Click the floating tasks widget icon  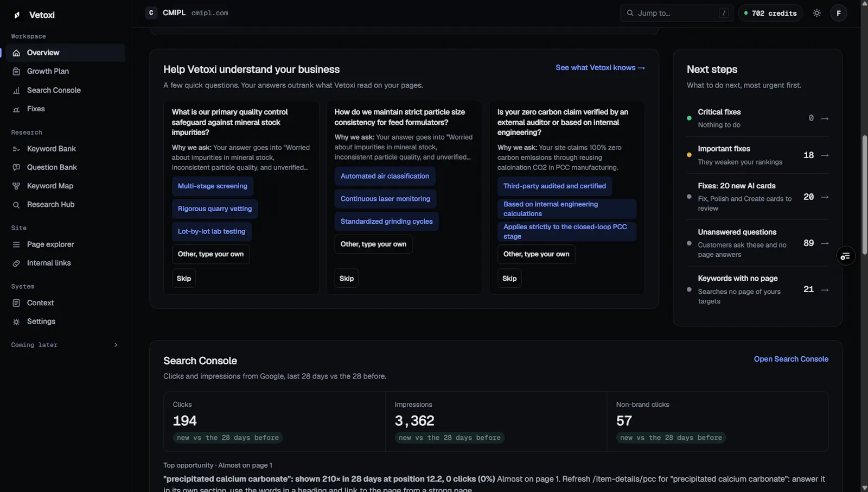pyautogui.click(x=845, y=256)
